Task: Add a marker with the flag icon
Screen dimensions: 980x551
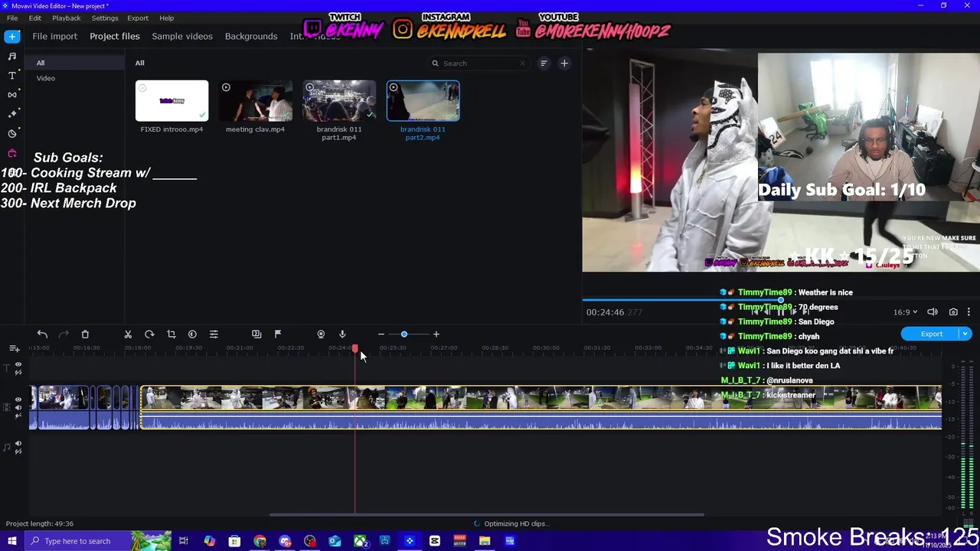Action: (278, 334)
